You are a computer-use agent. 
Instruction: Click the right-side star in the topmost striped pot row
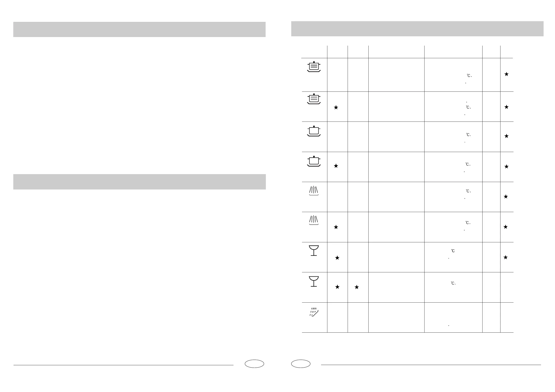pyautogui.click(x=506, y=74)
